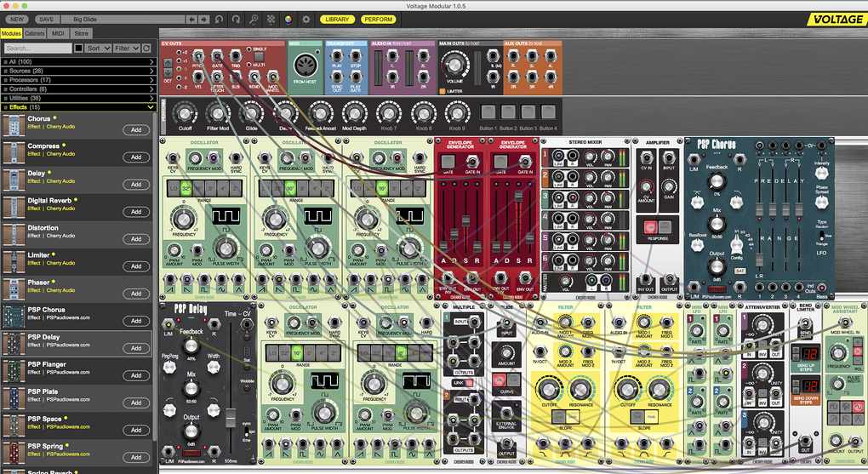This screenshot has height=474, width=868.
Task: Expand the Utilities (36) category
Action: (78, 98)
